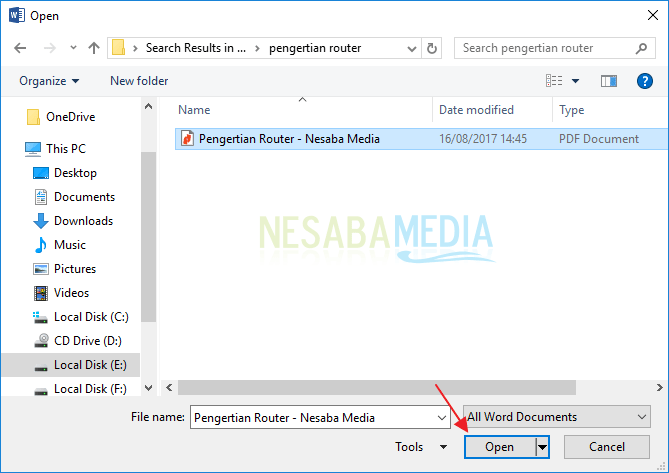The width and height of the screenshot is (669, 473).
Task: Click New folder
Action: click(x=139, y=81)
